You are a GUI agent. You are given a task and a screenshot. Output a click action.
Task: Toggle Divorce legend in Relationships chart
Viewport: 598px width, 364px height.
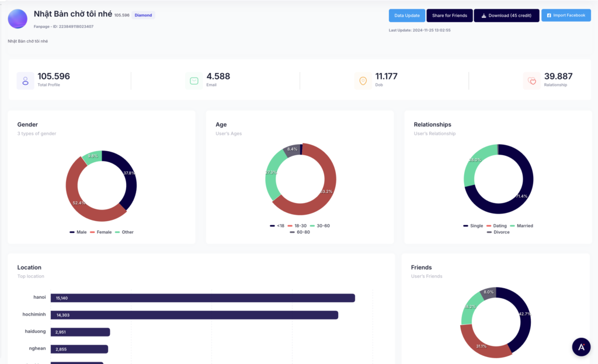tap(498, 232)
